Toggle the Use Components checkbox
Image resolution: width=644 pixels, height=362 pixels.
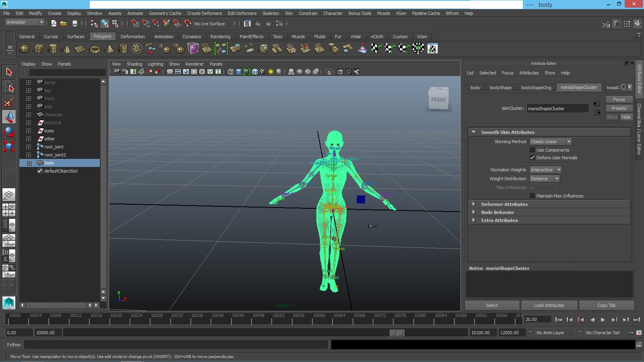point(532,150)
